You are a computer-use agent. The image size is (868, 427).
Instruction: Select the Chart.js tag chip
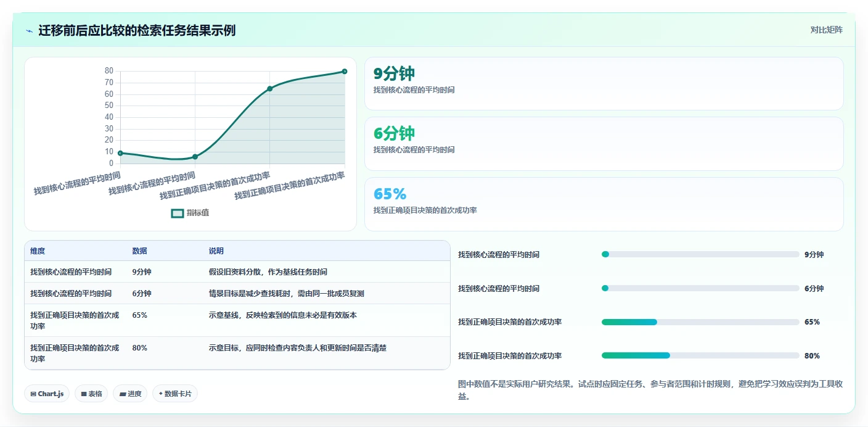pyautogui.click(x=47, y=394)
